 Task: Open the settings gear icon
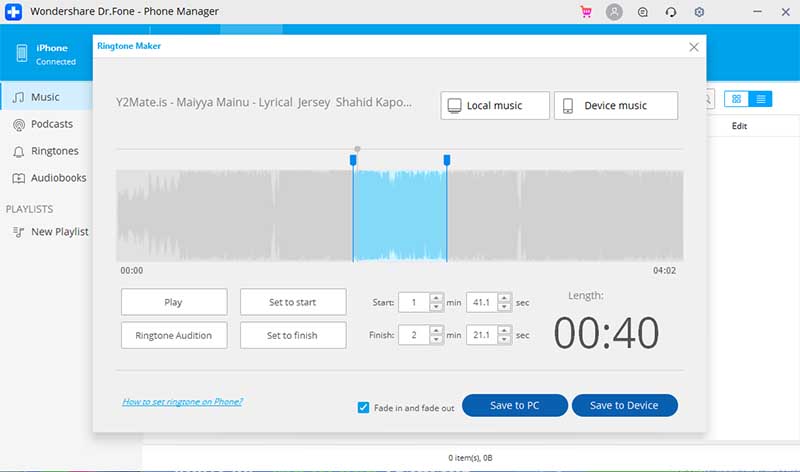click(699, 12)
